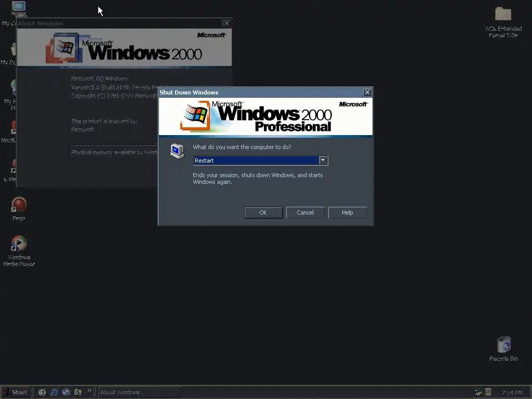Open Help from the shutdown dialog
The height and width of the screenshot is (399, 532).
tap(348, 212)
